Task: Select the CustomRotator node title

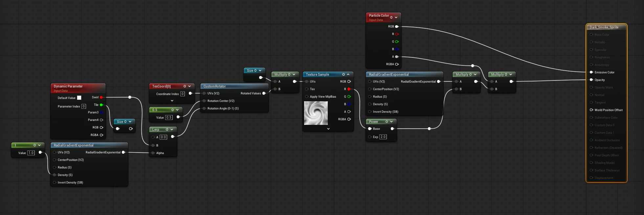Action: click(x=214, y=86)
